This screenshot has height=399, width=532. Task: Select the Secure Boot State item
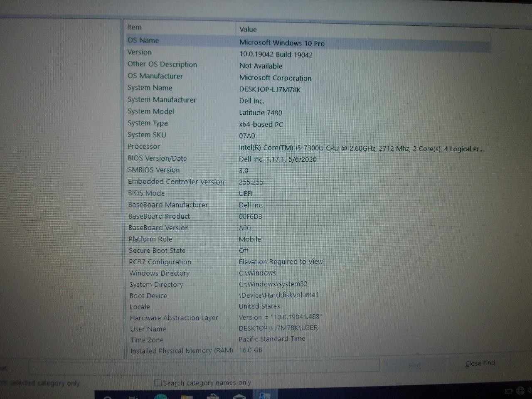pyautogui.click(x=157, y=251)
